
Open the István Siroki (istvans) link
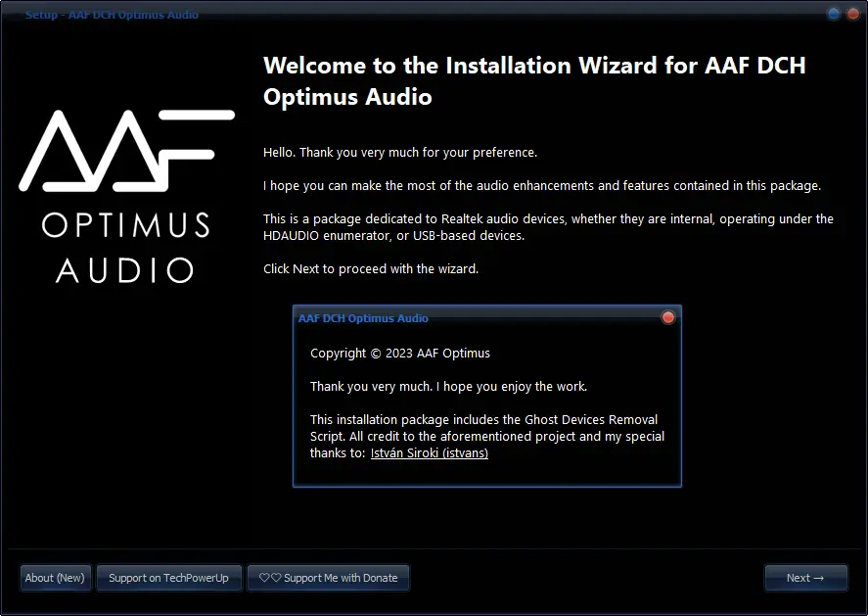pyautogui.click(x=429, y=453)
